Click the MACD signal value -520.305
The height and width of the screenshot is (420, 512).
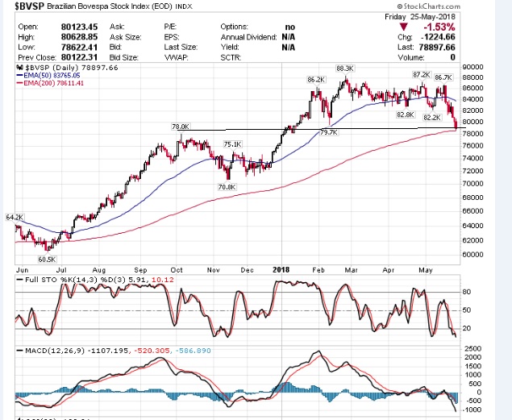point(152,351)
